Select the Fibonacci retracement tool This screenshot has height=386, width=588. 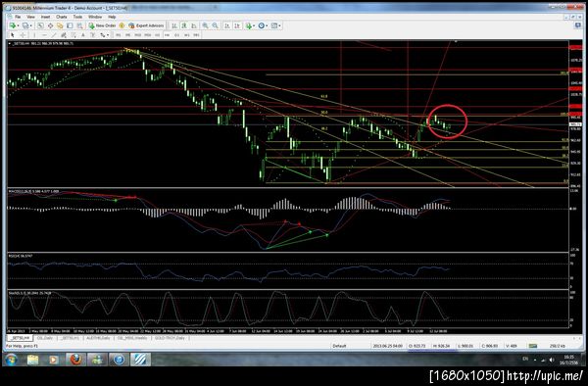coord(73,35)
